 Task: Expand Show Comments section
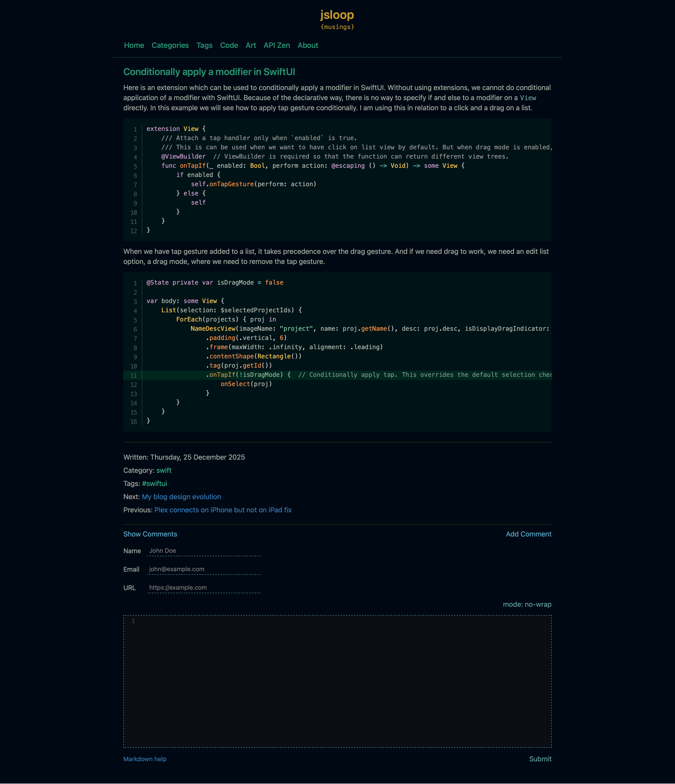[150, 534]
